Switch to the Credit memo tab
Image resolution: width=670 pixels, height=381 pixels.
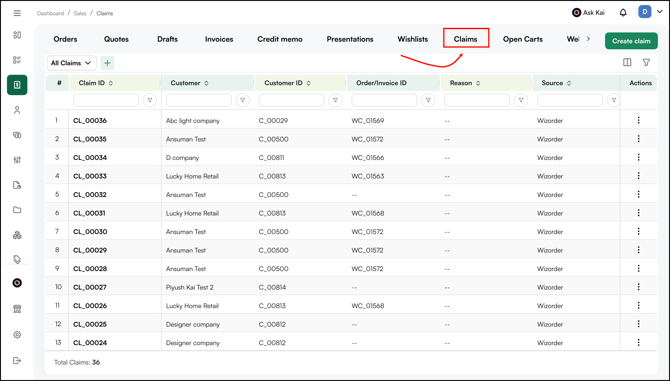[x=280, y=39]
